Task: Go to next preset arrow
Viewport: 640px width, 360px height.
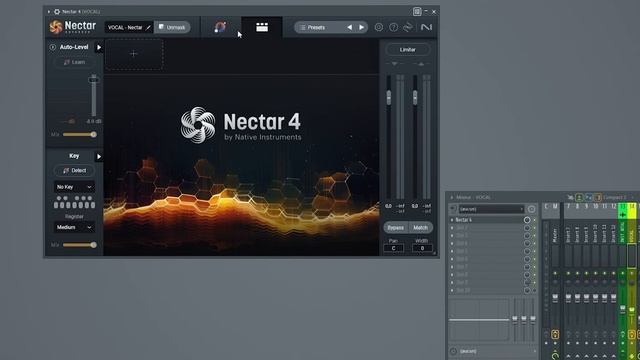Action: pos(361,27)
